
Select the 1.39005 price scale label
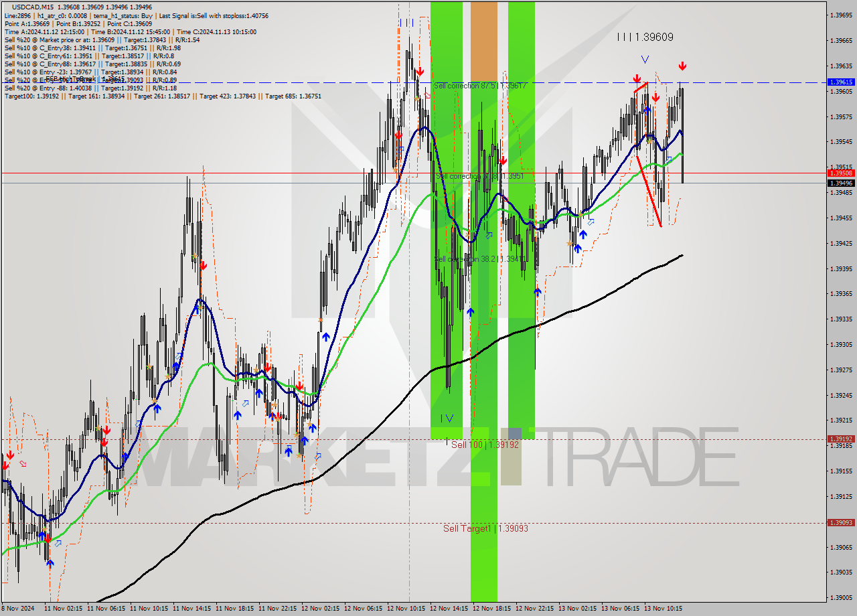841,597
